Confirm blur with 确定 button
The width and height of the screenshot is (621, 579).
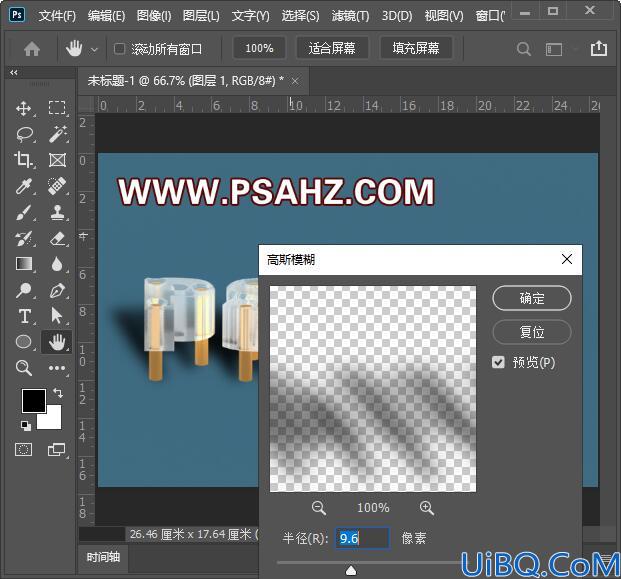click(532, 298)
